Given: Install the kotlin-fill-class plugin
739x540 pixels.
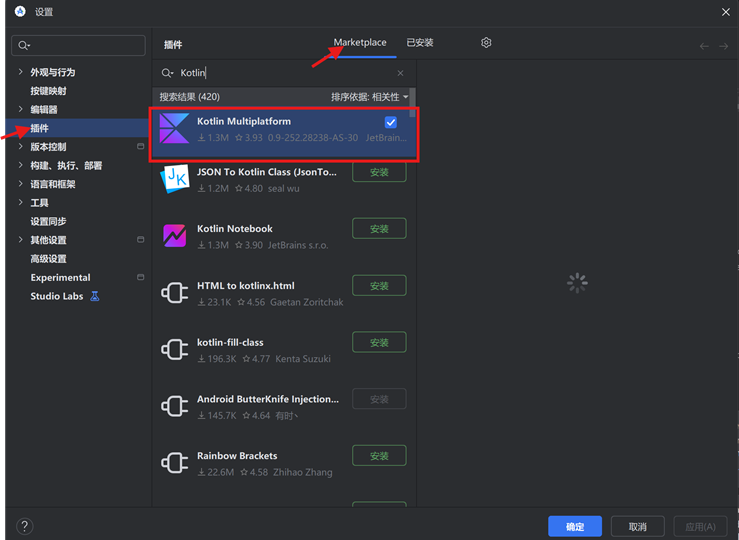Looking at the screenshot, I should coord(379,342).
